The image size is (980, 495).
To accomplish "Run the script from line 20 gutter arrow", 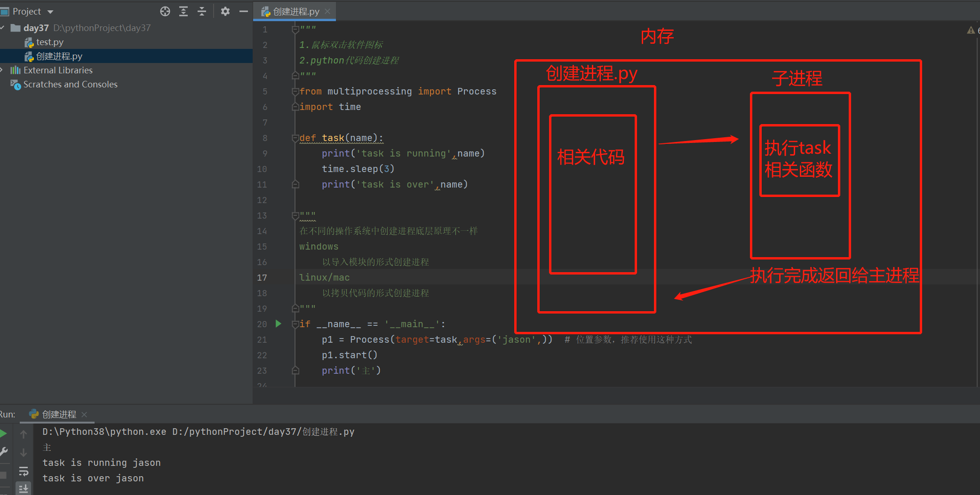I will coord(278,323).
